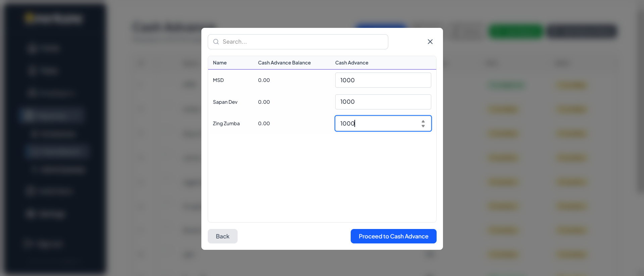Increment Zing Zumba amount with the up arrow
Screen dimensions: 644x276
click(x=423, y=121)
